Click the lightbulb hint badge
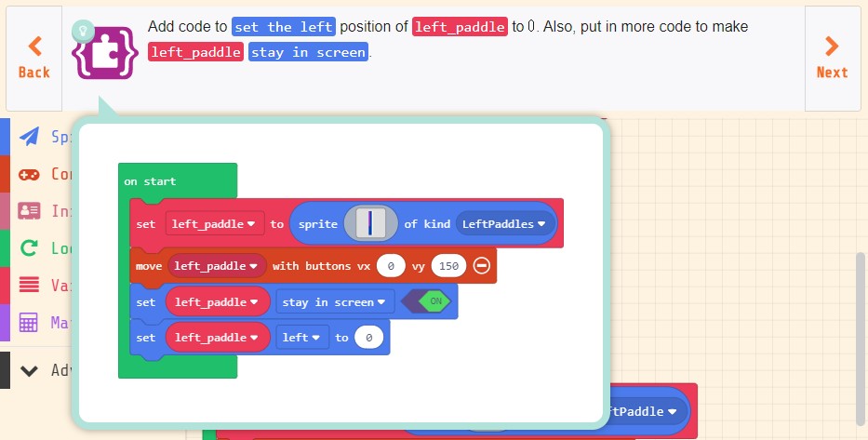This screenshot has width=868, height=440. tap(83, 31)
